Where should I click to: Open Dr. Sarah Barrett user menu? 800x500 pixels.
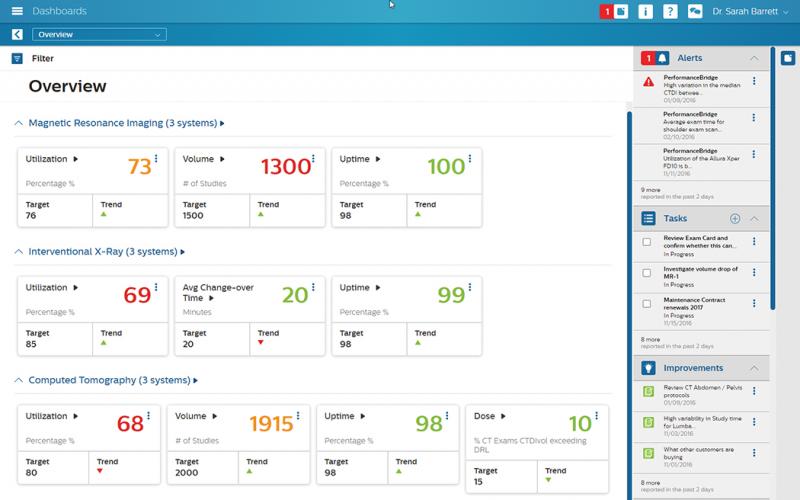point(750,12)
